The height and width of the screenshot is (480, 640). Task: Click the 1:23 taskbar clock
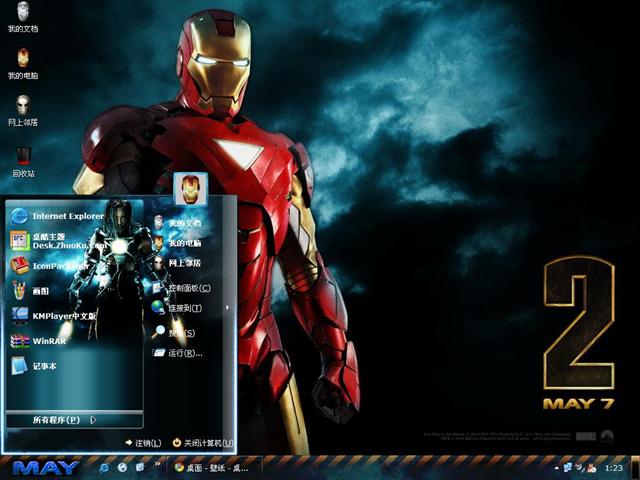coord(614,468)
